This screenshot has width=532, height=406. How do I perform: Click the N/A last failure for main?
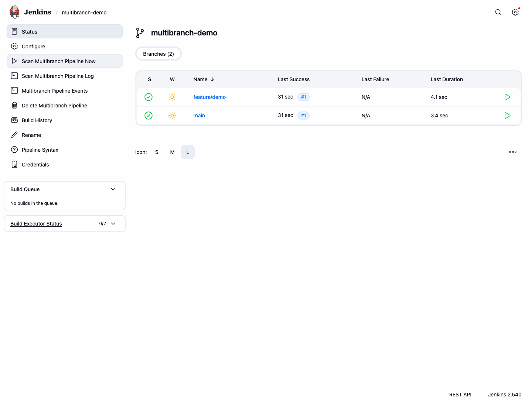point(366,116)
